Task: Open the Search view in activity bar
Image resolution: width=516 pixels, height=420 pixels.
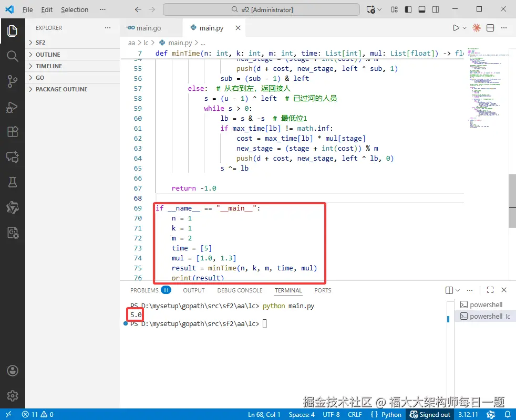Action: pyautogui.click(x=13, y=56)
